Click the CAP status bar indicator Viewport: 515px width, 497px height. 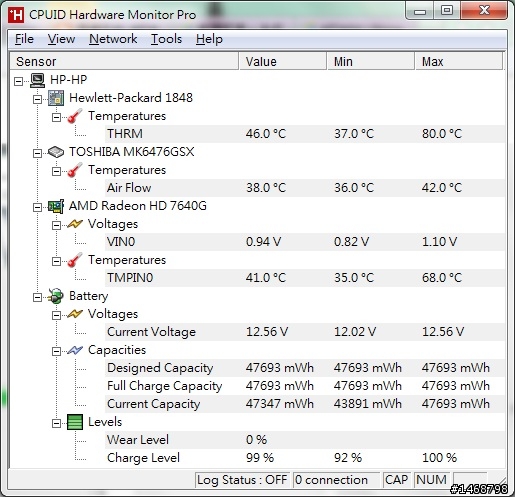[x=397, y=480]
